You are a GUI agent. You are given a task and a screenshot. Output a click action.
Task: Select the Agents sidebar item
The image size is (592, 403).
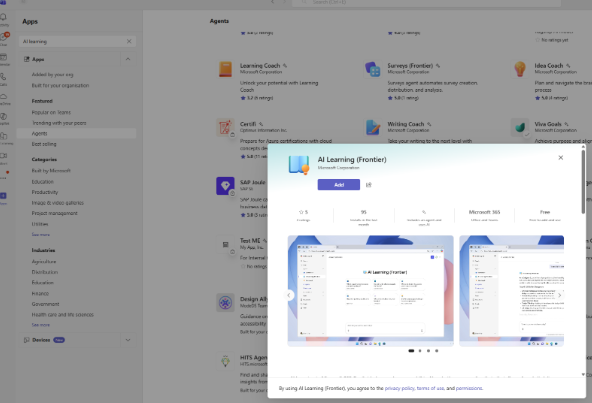tap(77, 133)
